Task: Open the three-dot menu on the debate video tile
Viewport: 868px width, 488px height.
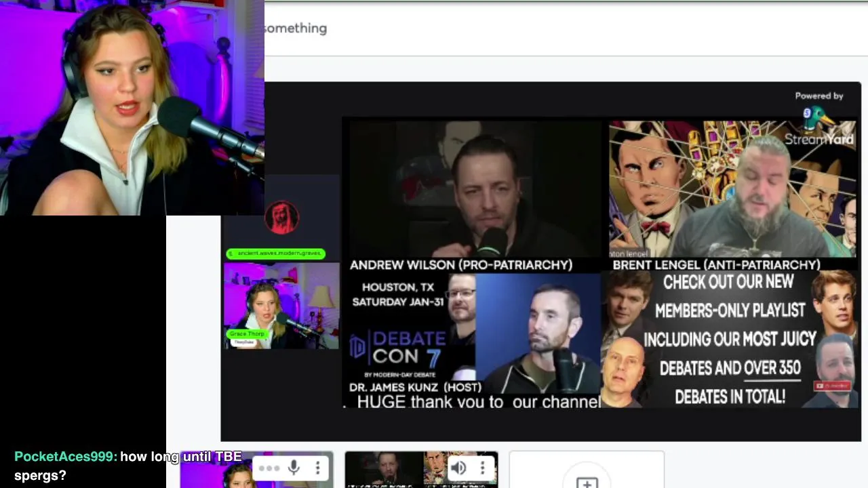Action: point(482,468)
